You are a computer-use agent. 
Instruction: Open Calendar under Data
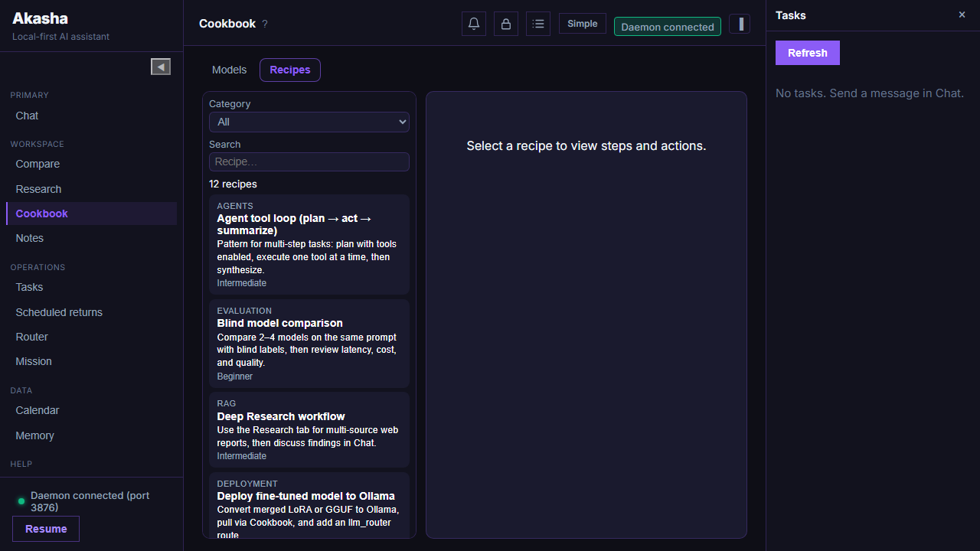[91, 410]
